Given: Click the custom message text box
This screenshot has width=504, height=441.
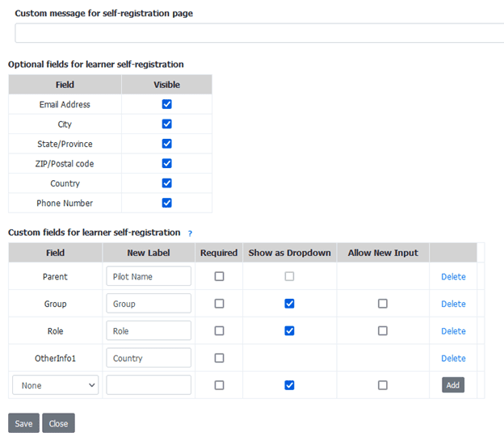Looking at the screenshot, I should (x=258, y=33).
